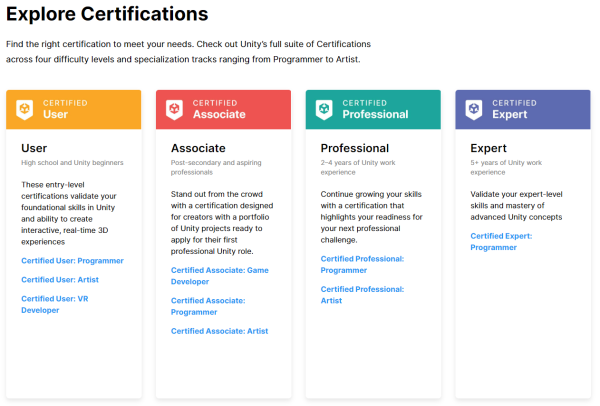Open Certified Professional: Programmer link
The image size is (600, 406).
tap(362, 264)
